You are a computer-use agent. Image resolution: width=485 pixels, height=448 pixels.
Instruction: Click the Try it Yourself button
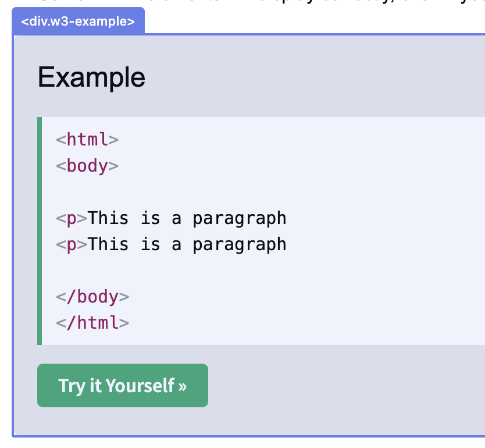point(122,385)
